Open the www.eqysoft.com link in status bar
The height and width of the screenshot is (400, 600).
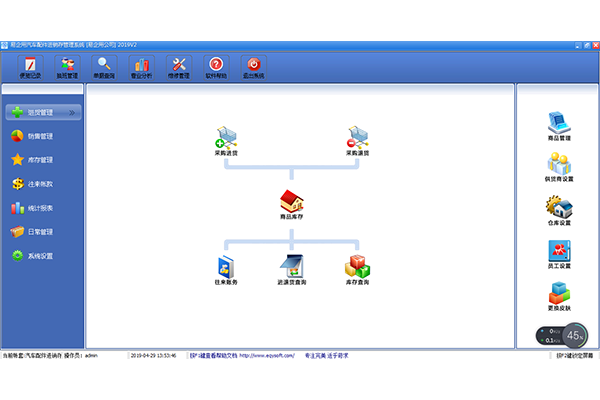point(267,356)
